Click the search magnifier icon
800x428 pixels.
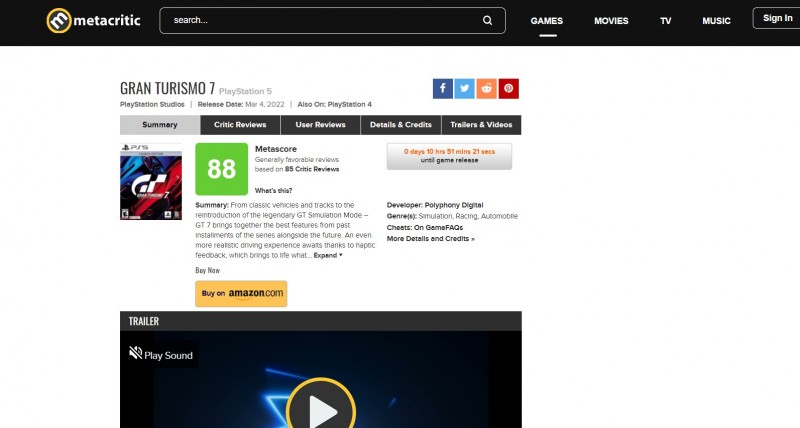487,20
